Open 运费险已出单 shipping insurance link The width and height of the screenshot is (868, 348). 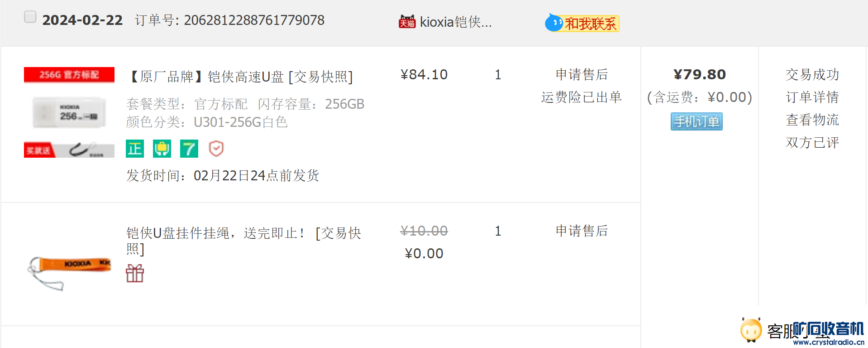pos(582,97)
